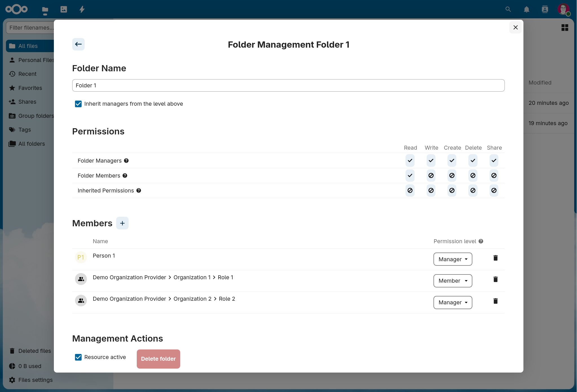Screen dimensions: 577x392
Task: Enable Read for Inherited Permissions
Action: [x=410, y=191]
